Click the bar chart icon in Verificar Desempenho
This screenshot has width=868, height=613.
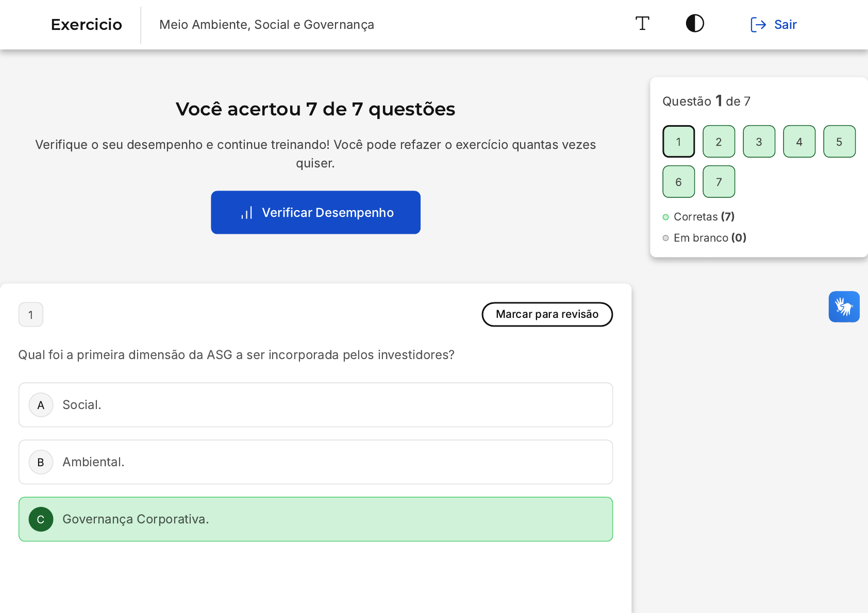(247, 213)
